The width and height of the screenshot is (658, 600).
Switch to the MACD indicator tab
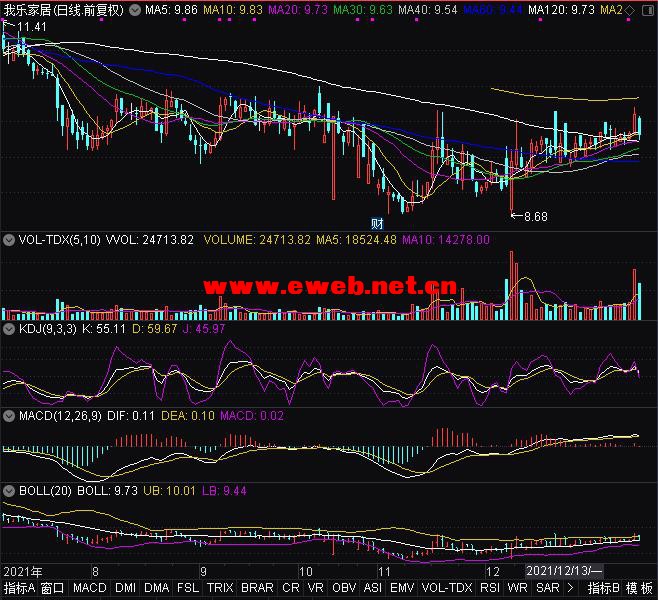pyautogui.click(x=90, y=589)
